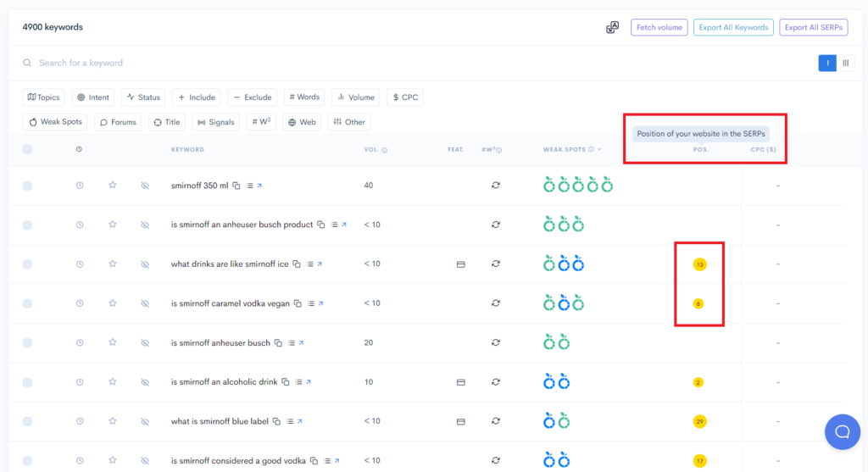Open the CPC filter
This screenshot has width=868, height=472.
tap(405, 97)
